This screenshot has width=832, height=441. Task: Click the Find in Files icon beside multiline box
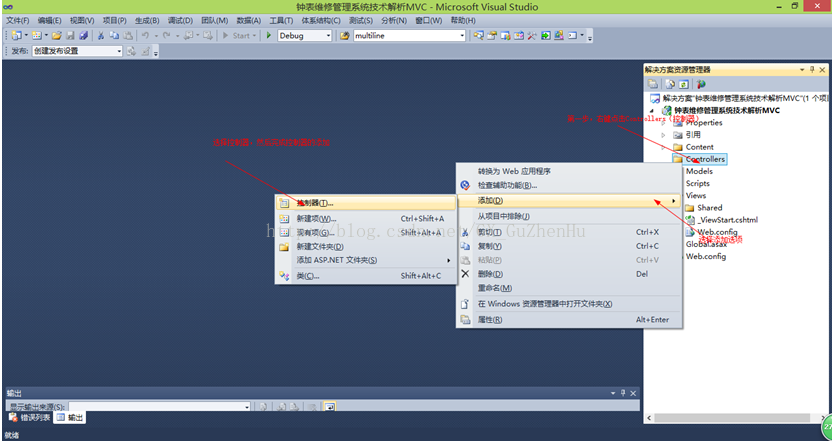point(344,36)
